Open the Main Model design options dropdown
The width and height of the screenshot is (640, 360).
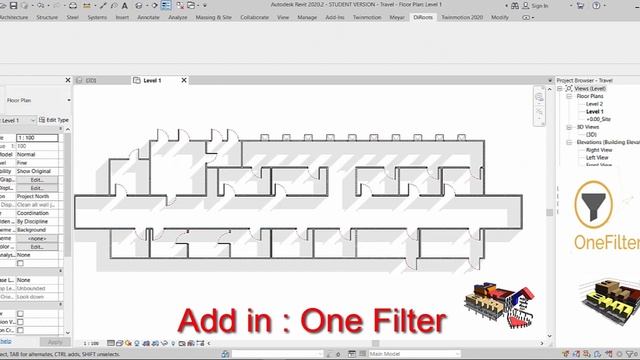(414, 354)
